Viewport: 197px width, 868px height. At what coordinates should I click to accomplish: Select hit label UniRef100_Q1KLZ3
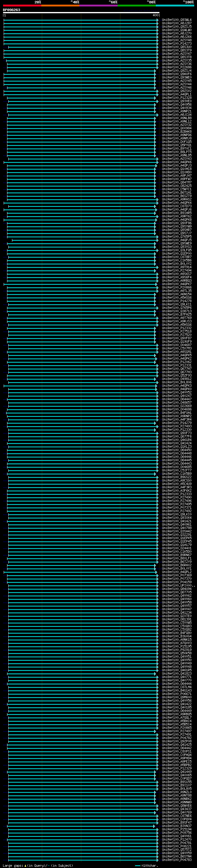coord(177,446)
